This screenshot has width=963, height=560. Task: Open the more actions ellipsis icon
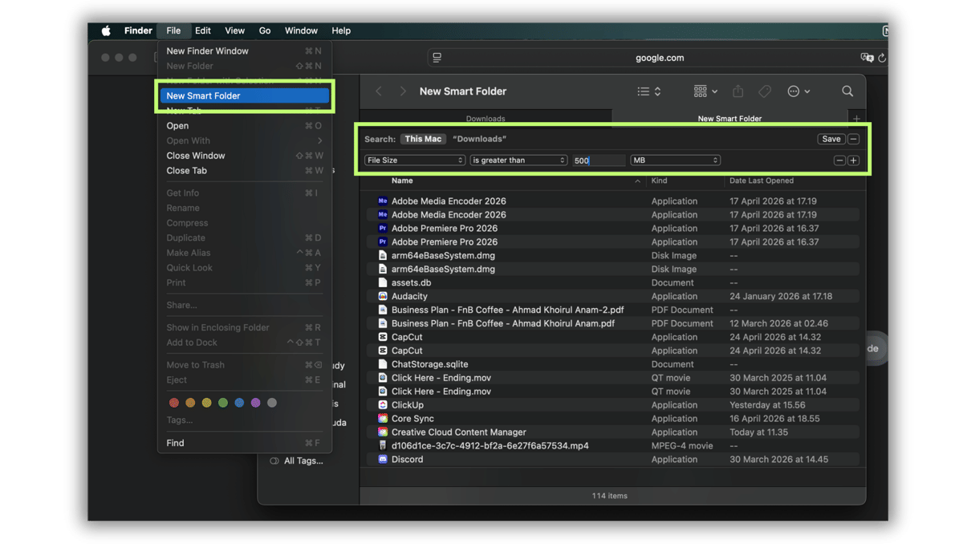click(794, 91)
